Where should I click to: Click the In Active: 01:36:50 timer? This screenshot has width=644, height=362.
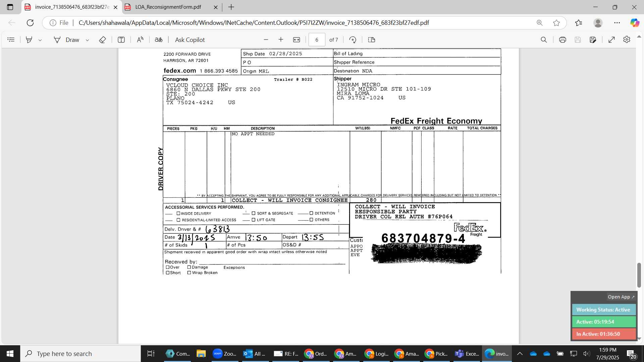click(x=604, y=334)
